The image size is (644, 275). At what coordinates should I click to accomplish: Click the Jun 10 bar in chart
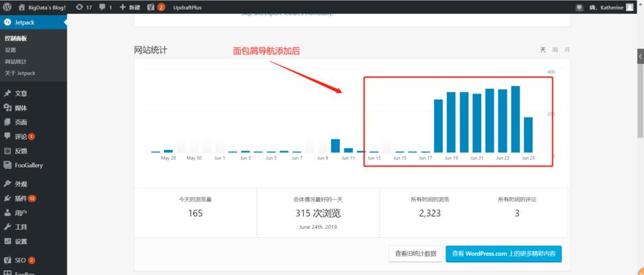pos(336,146)
